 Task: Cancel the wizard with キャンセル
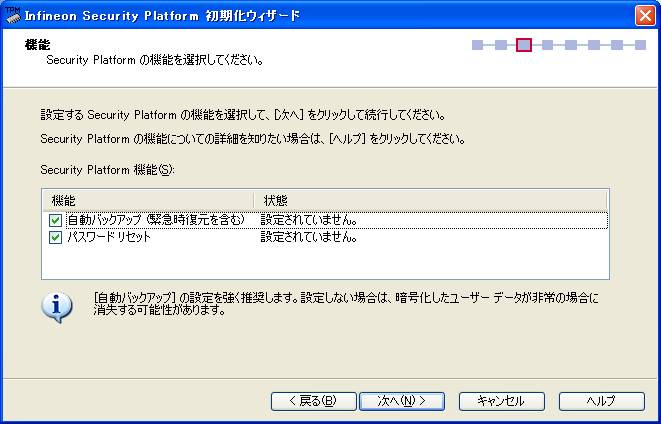[x=502, y=401]
